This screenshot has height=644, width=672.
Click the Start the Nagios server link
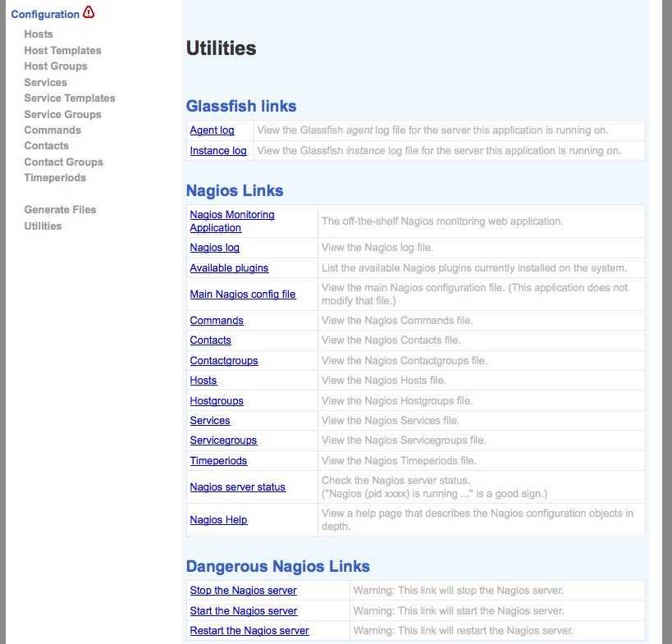point(244,611)
